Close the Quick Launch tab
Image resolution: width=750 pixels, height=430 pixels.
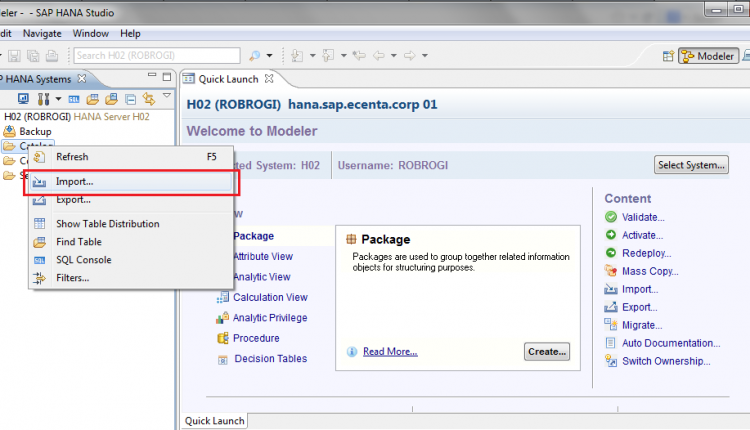point(269,78)
